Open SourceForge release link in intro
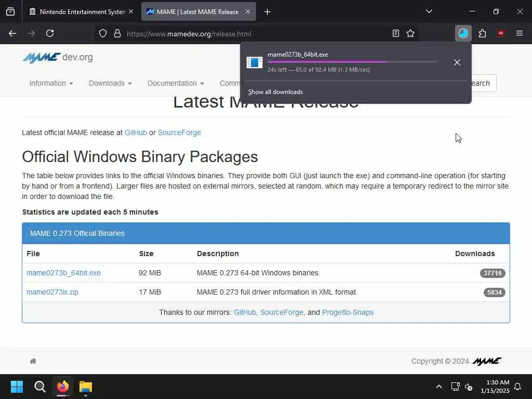Image resolution: width=532 pixels, height=399 pixels. [x=179, y=132]
